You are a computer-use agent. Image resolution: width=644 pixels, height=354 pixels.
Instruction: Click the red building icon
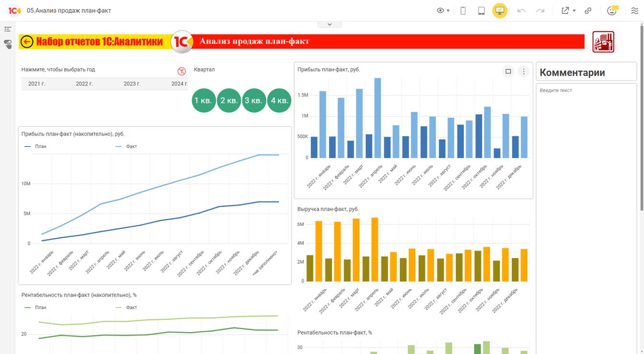point(603,42)
